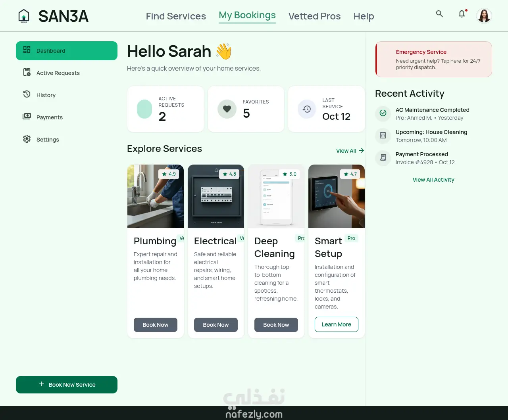Click the 5.0 rating badge on Deep Cleaning

pyautogui.click(x=289, y=174)
